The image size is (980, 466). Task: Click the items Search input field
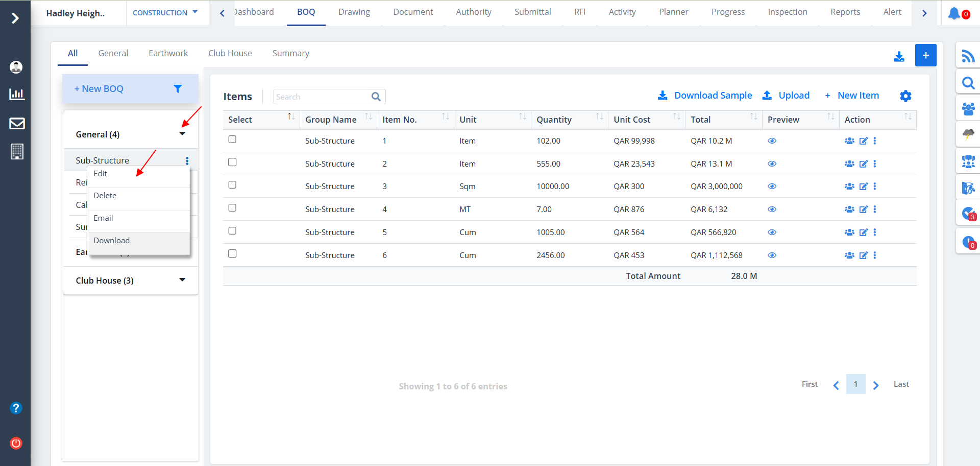[x=322, y=97]
